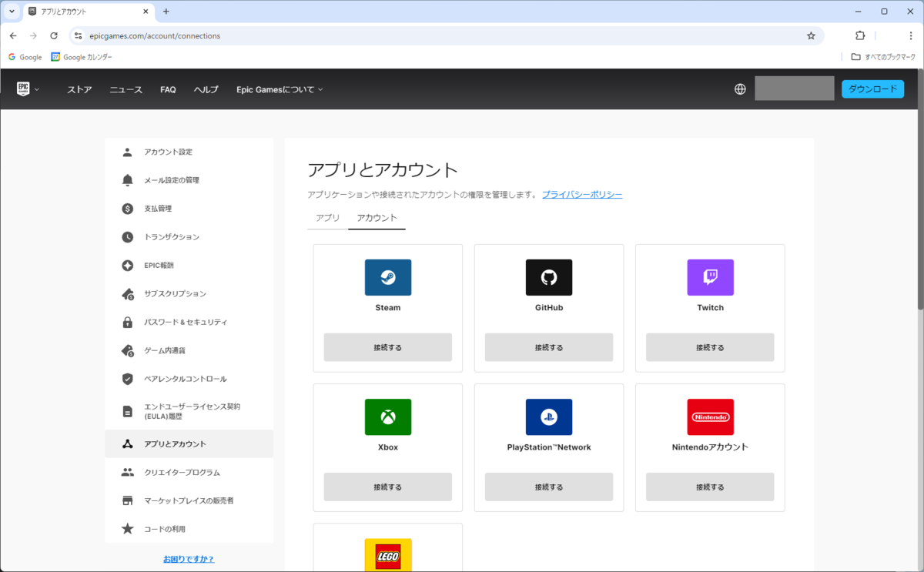Viewport: 924px width, 572px height.
Task: Click the サブスクリプション icon
Action: point(128,294)
